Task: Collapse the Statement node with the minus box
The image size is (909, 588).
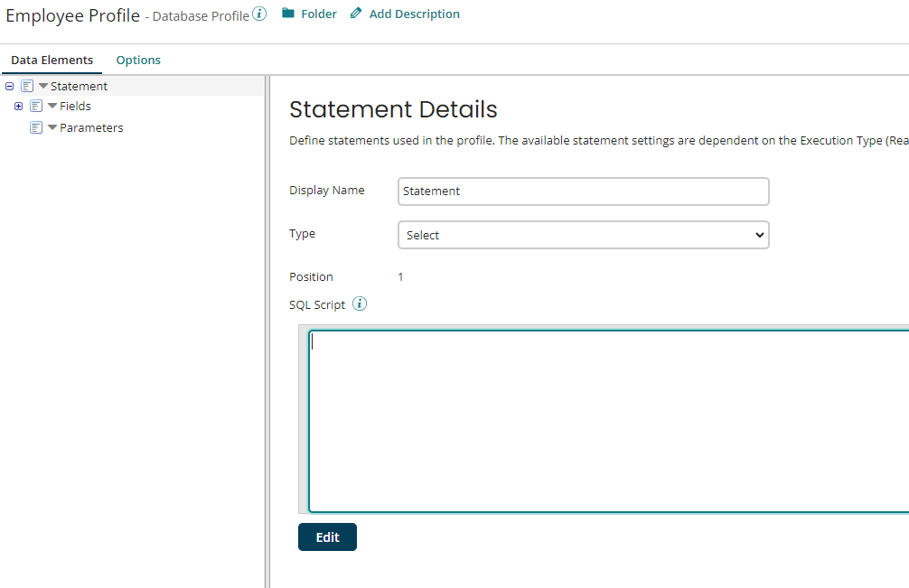Action: tap(9, 85)
